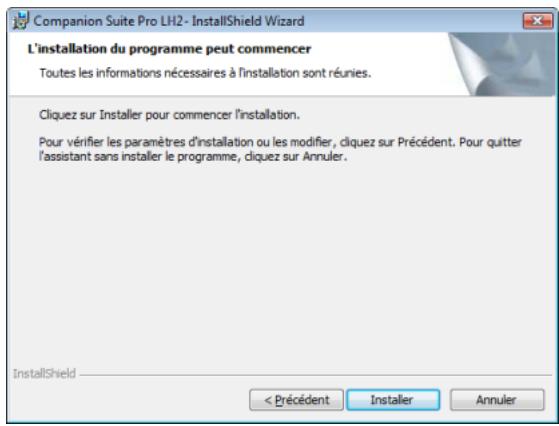
Task: Click the subtitle "Toutes les informations nécessaires"
Action: point(205,73)
